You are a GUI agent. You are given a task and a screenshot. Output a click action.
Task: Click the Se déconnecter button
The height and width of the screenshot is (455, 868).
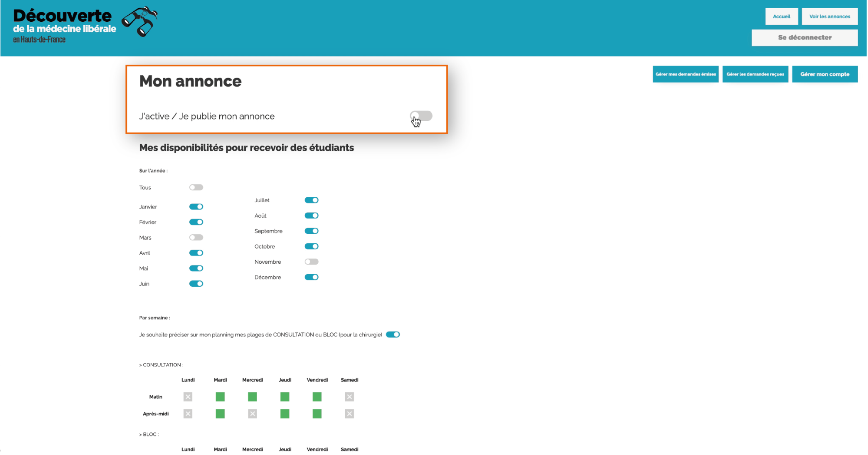804,38
